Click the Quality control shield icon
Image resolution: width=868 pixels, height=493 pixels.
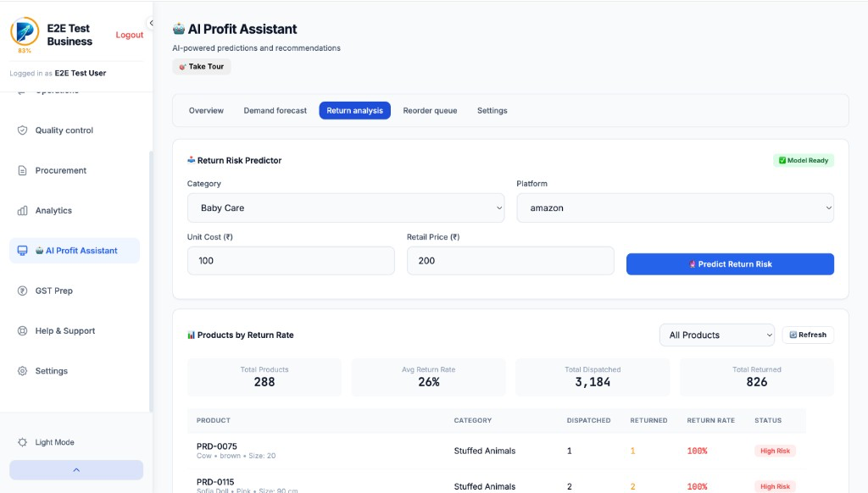point(22,130)
